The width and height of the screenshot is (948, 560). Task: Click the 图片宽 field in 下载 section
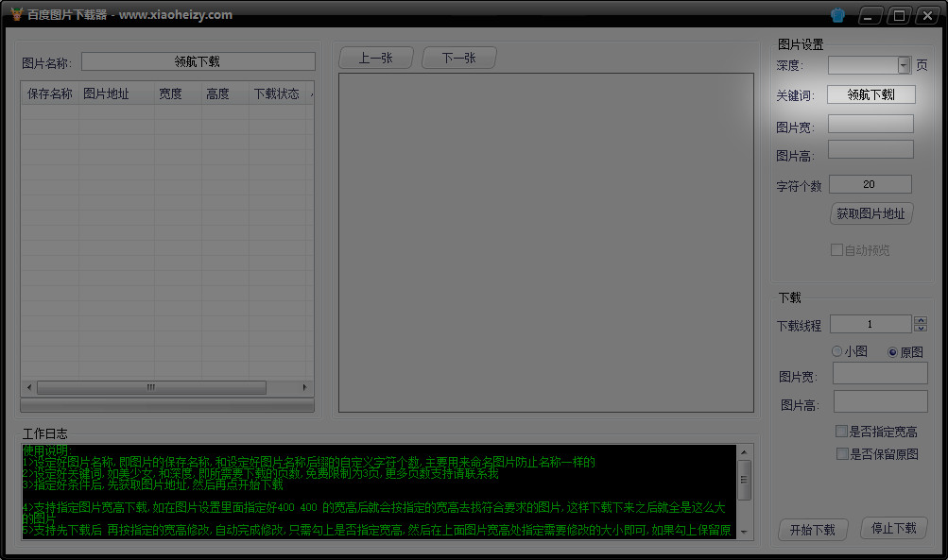pos(880,373)
